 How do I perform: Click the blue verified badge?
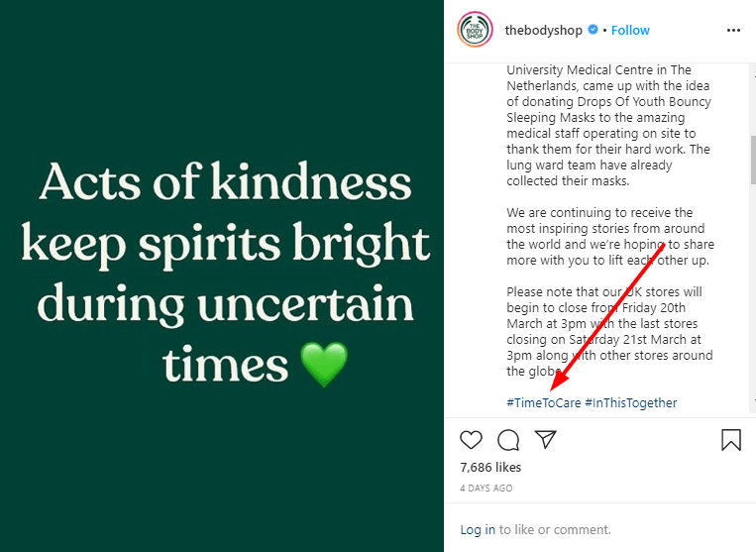594,31
